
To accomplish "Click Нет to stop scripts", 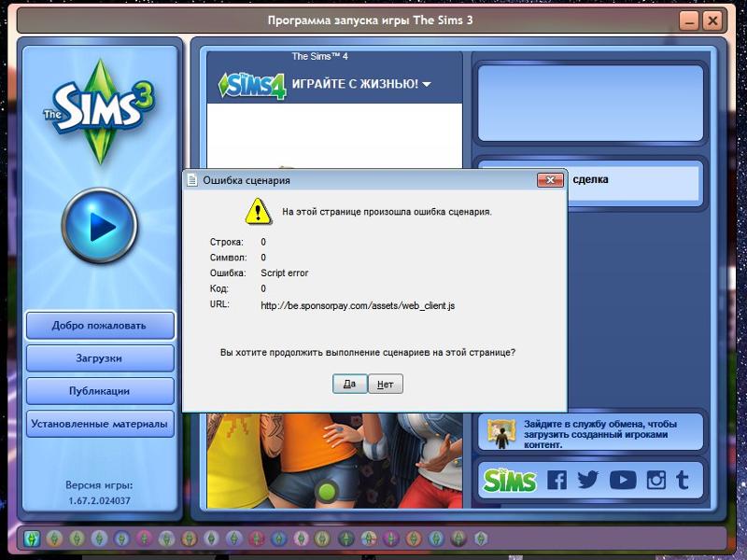I will click(386, 384).
